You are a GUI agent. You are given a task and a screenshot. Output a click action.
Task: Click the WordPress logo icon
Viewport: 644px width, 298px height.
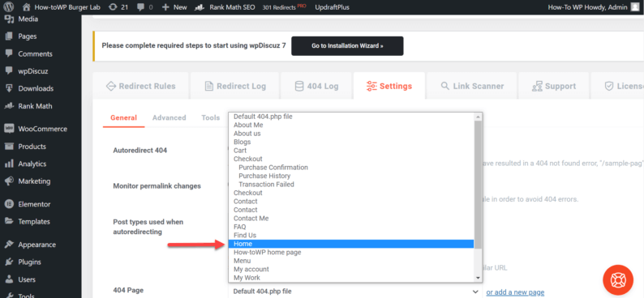tap(9, 7)
